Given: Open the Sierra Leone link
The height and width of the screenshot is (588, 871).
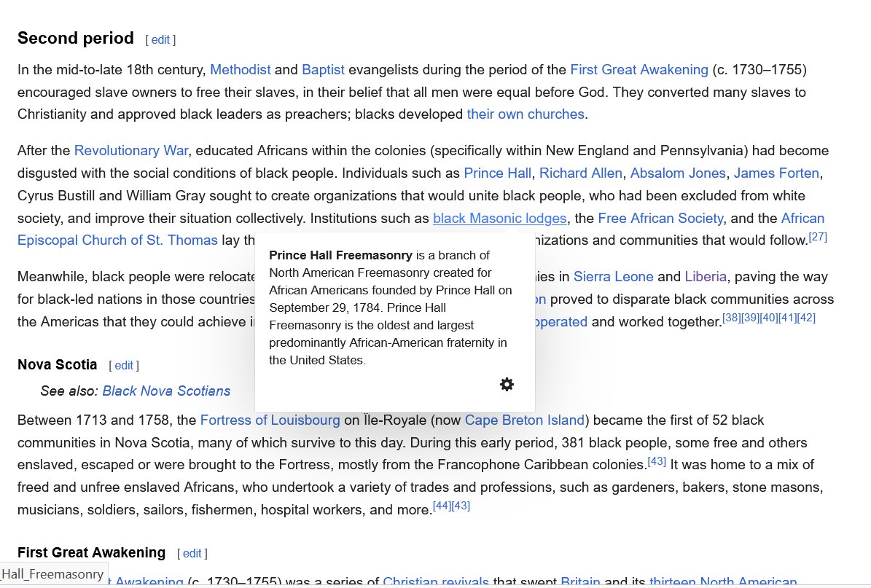Looking at the screenshot, I should (613, 277).
